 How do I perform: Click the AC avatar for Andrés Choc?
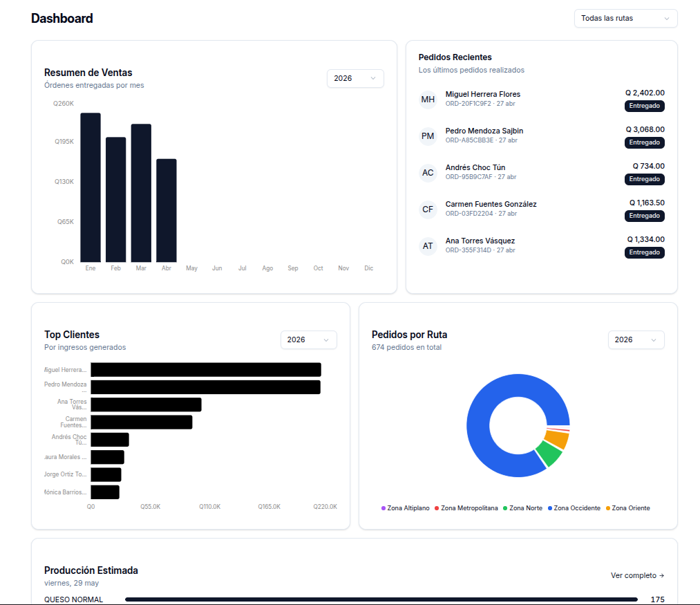point(428,172)
